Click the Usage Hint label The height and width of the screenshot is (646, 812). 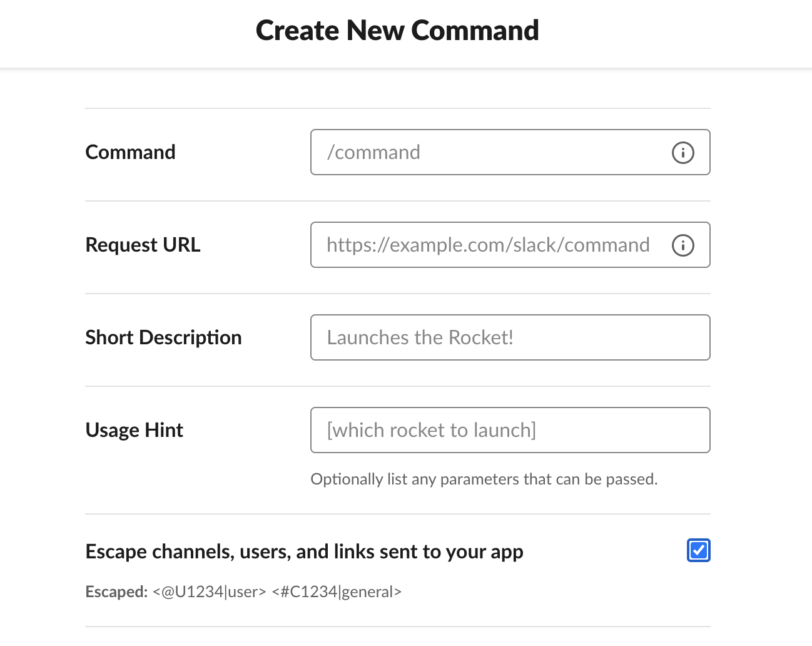tap(134, 430)
